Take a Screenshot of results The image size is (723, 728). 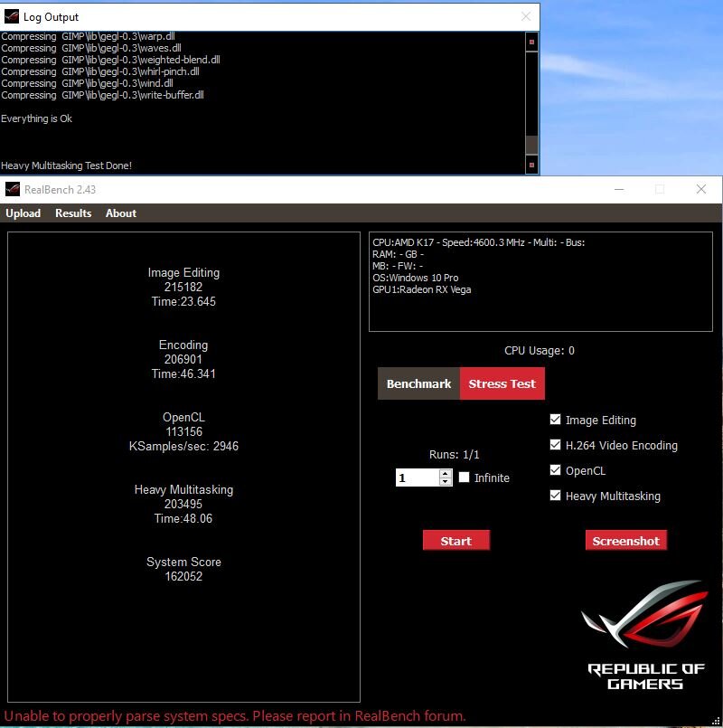click(626, 541)
